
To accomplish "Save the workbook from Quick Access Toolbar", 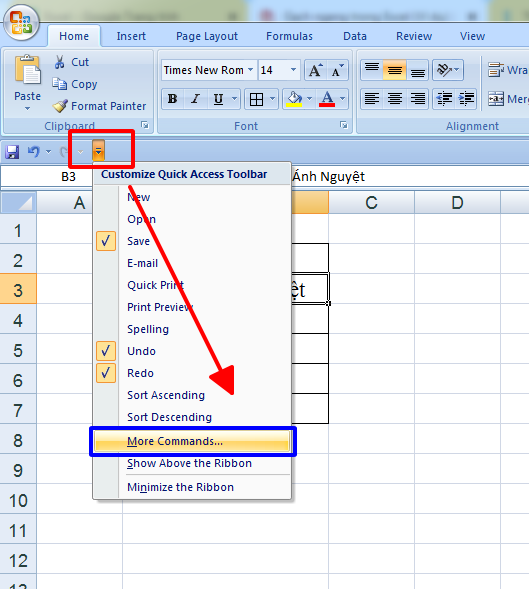I will click(12, 152).
